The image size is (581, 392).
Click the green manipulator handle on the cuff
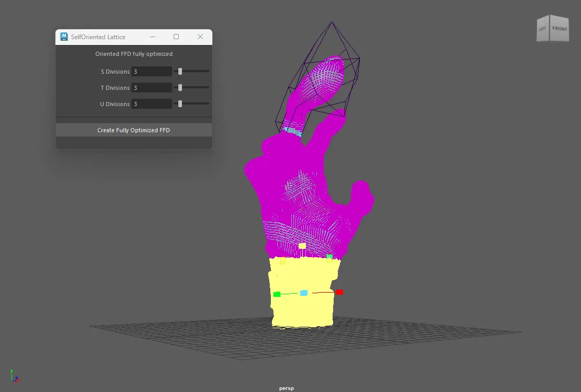(276, 294)
